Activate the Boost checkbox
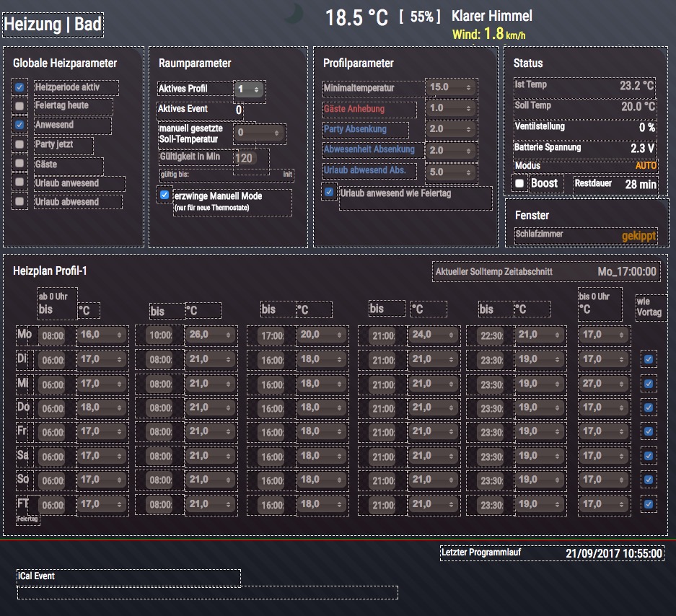Image resolution: width=676 pixels, height=616 pixels. point(519,184)
